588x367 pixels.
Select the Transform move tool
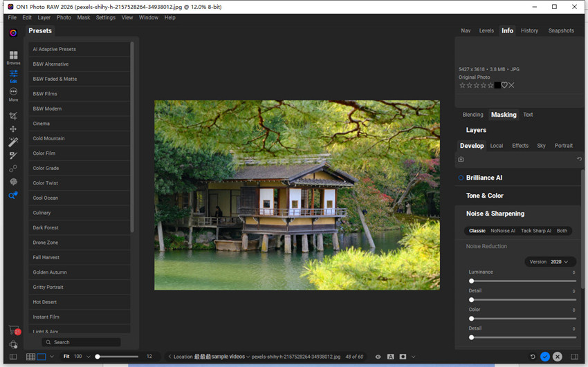pos(13,129)
